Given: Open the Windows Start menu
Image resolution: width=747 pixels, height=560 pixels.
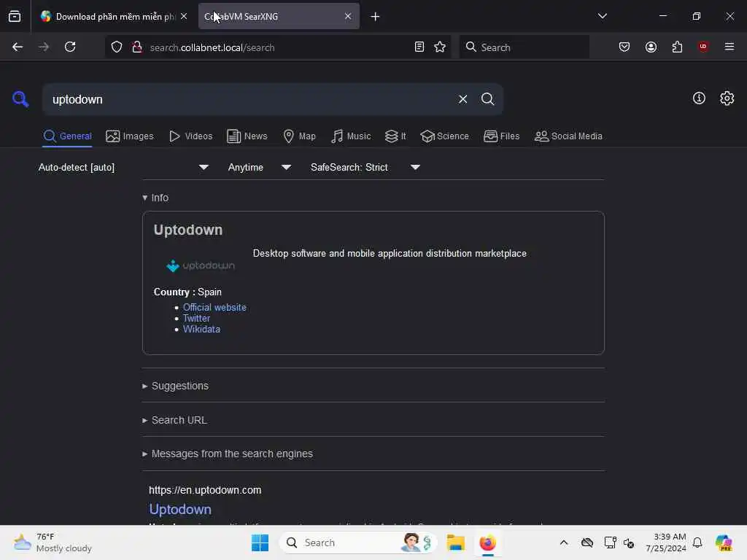Looking at the screenshot, I should (260, 542).
